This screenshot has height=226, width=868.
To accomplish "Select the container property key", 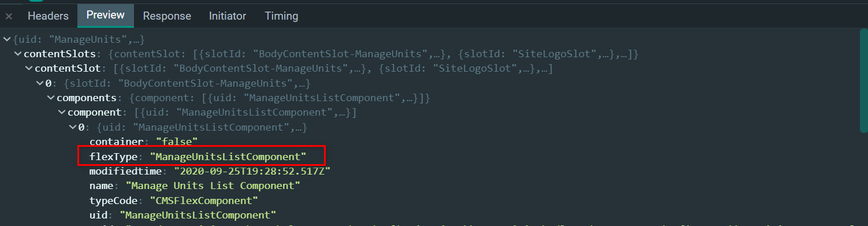I will point(116,142).
